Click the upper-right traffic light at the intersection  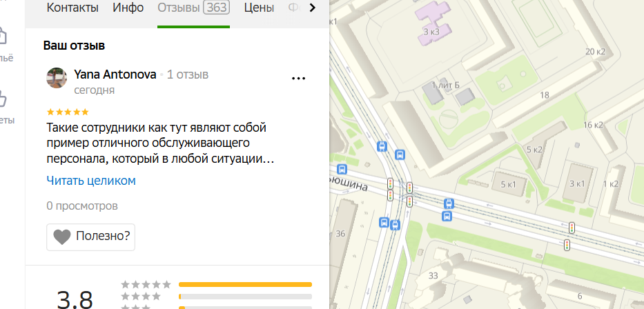click(409, 188)
